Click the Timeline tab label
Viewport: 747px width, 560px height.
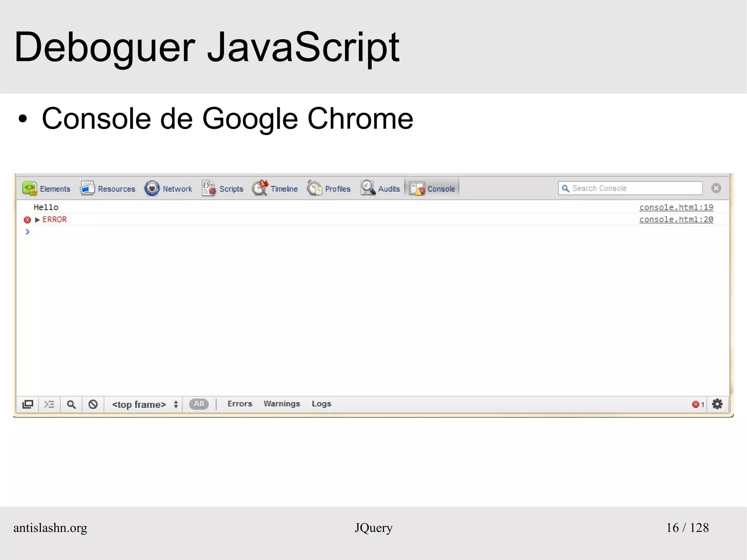click(x=284, y=189)
